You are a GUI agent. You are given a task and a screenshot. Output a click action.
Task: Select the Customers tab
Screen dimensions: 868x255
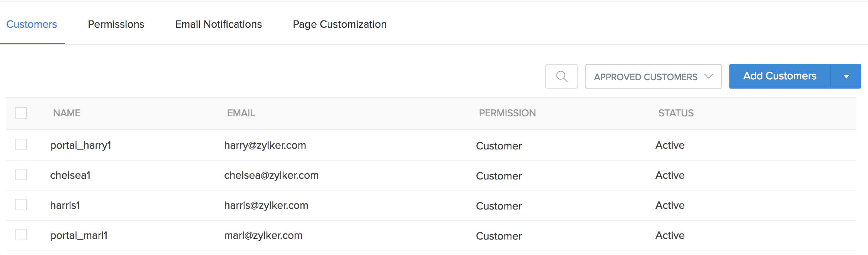(32, 24)
